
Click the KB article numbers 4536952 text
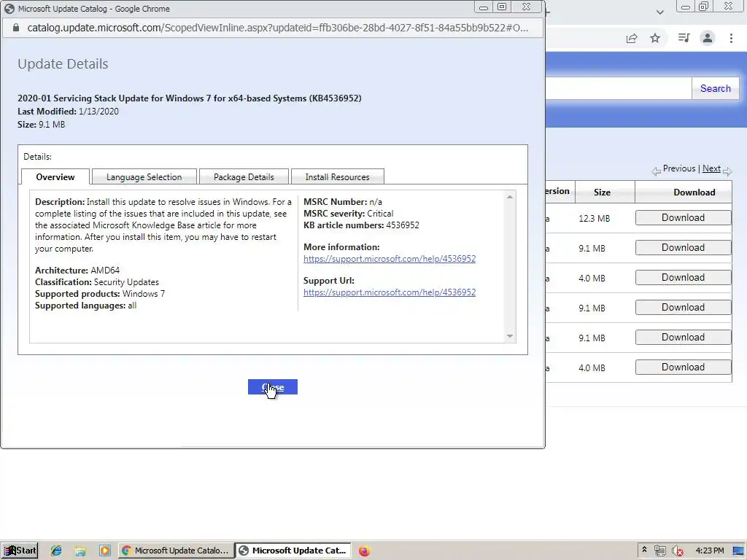(361, 225)
